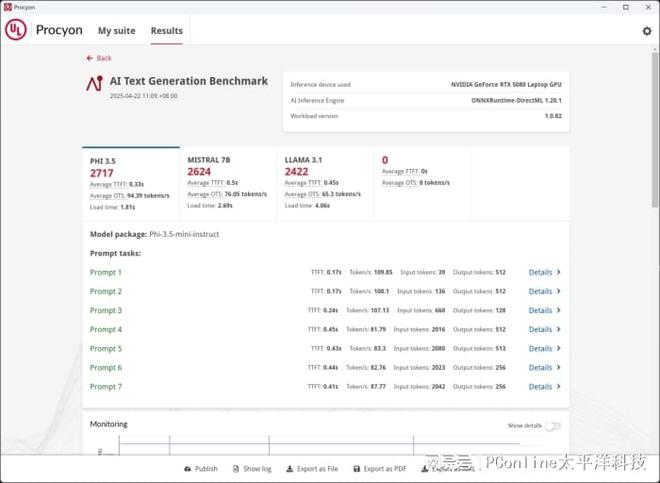Click the PHI 3.5 Load time 1.81s value
The width and height of the screenshot is (660, 483).
tap(128, 207)
